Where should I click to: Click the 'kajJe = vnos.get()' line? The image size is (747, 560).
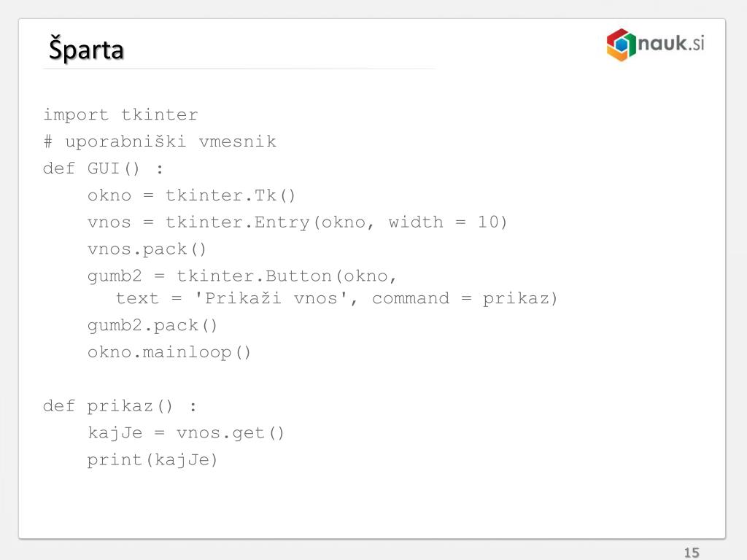click(x=186, y=433)
